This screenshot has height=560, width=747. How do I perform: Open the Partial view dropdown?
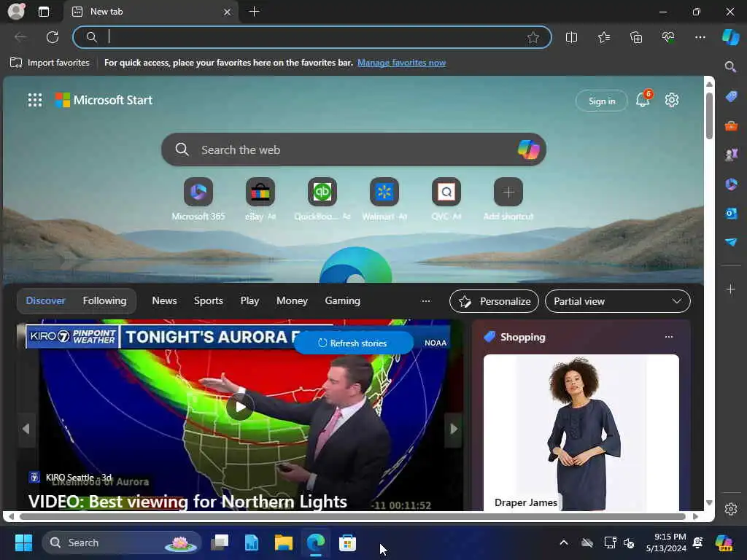617,301
